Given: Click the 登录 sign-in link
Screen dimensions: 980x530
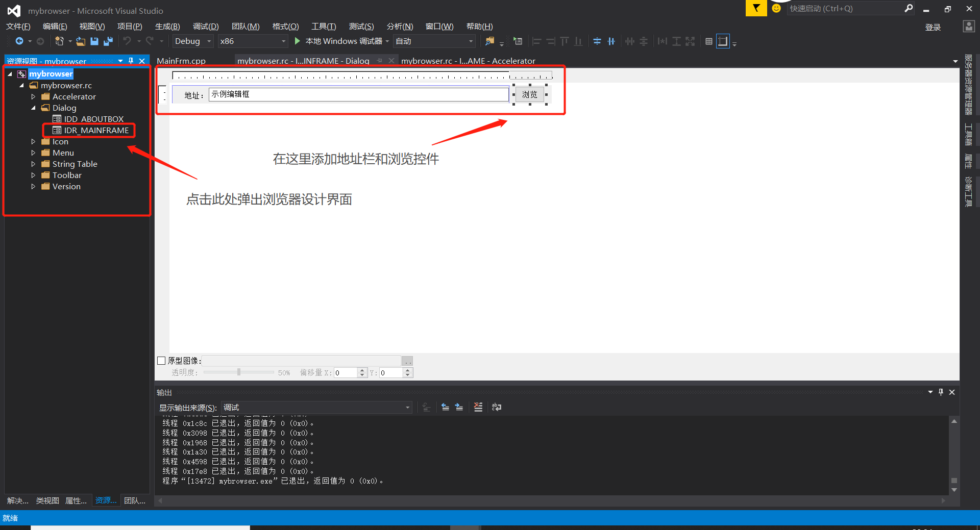Looking at the screenshot, I should coord(933,27).
